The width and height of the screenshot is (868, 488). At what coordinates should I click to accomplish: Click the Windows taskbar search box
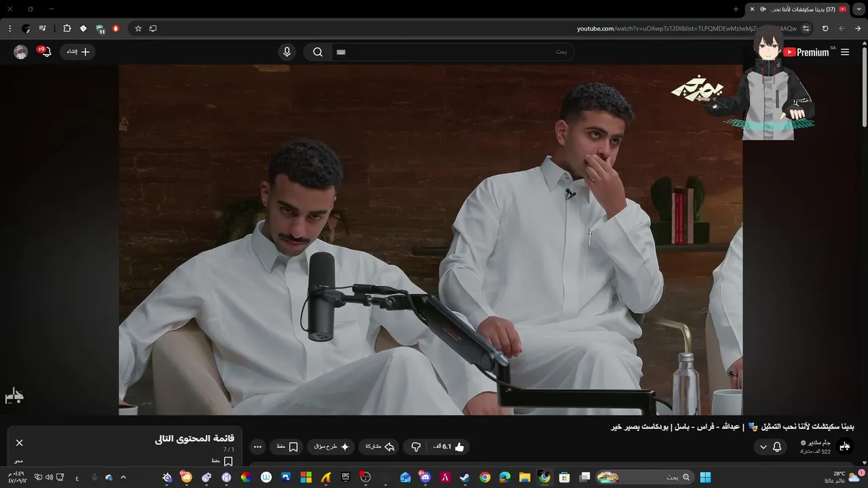[645, 477]
